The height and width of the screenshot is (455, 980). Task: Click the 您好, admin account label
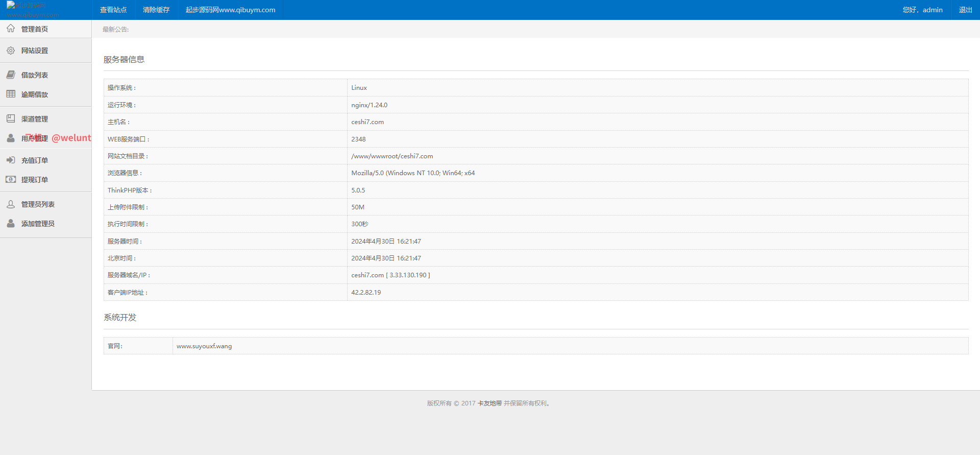point(922,10)
